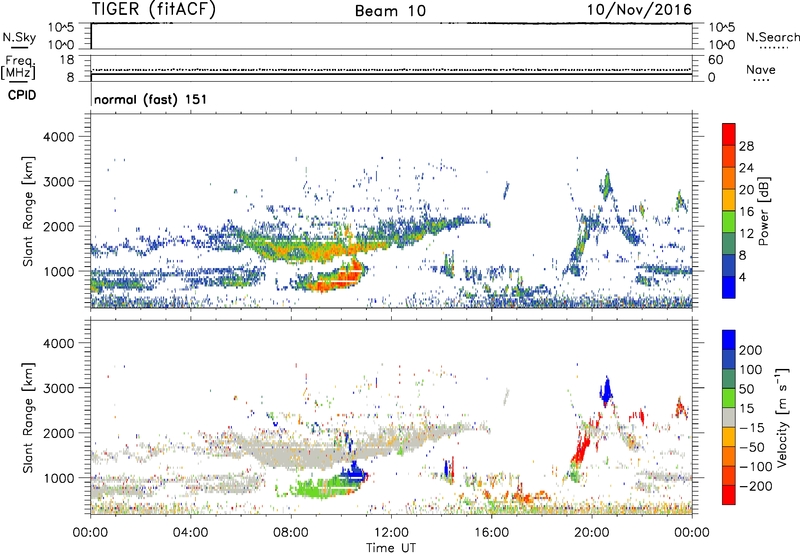Screen dimensions: 800x554
Task: Click the light green 15–50 Velocity segment
Action: pos(729,398)
